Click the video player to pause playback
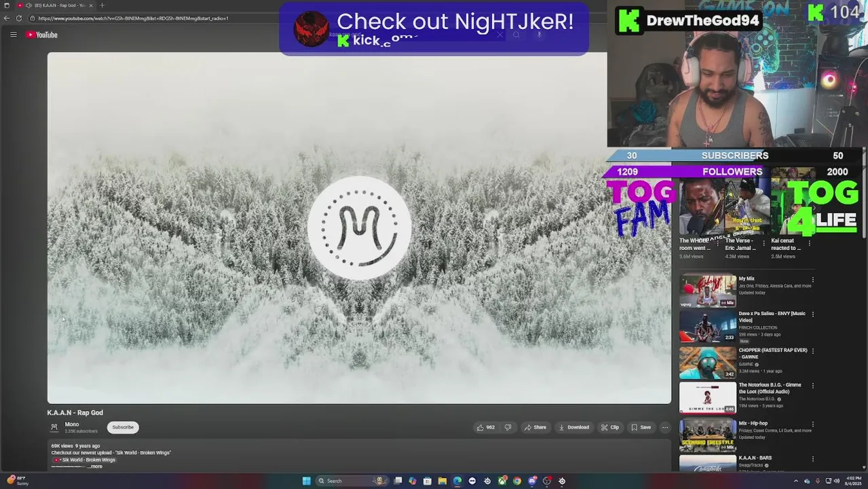Image resolution: width=868 pixels, height=489 pixels. pyautogui.click(x=359, y=228)
